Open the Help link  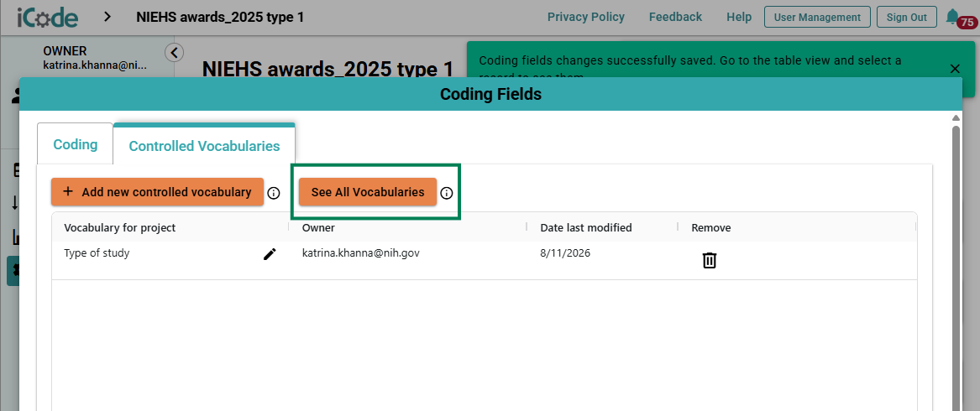(739, 17)
